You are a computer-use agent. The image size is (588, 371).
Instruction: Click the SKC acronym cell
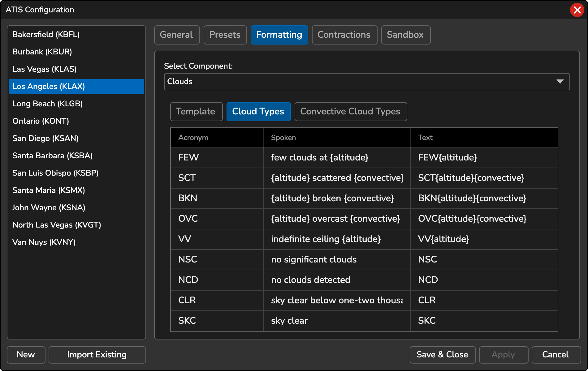[x=217, y=321]
